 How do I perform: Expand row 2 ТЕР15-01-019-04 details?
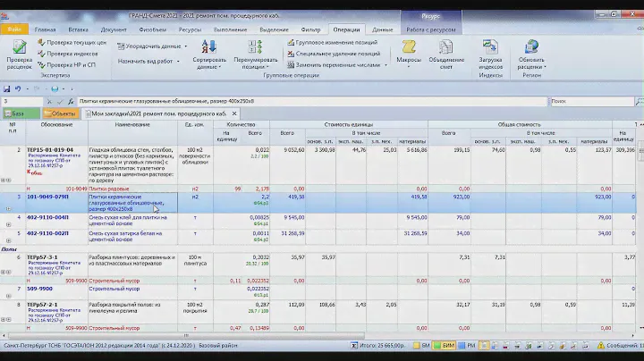pos(8,180)
